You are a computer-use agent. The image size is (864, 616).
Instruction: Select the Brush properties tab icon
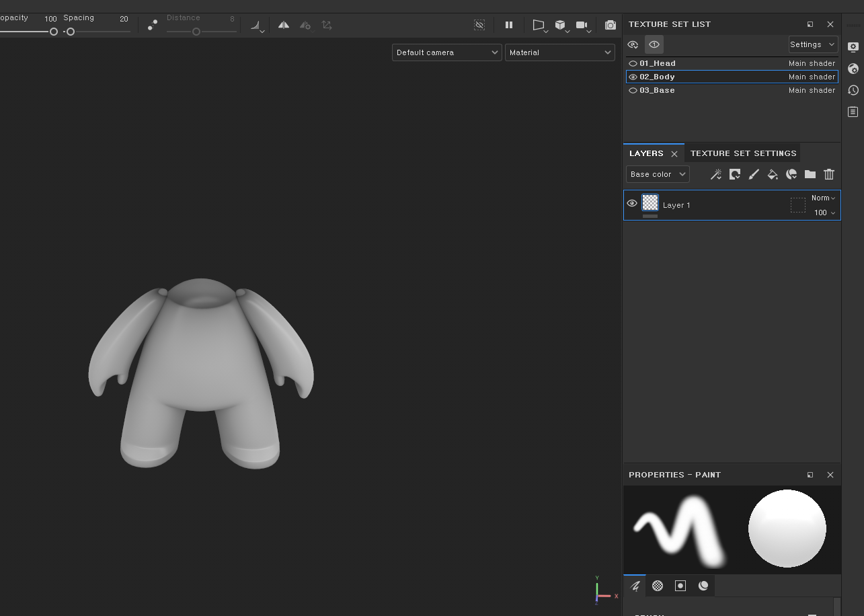(635, 586)
